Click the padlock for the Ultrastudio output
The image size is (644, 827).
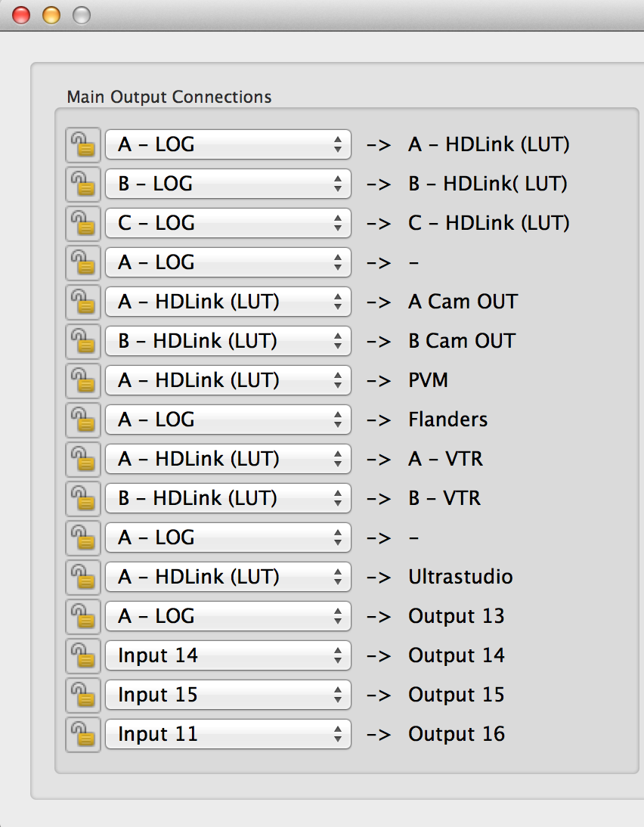click(82, 577)
